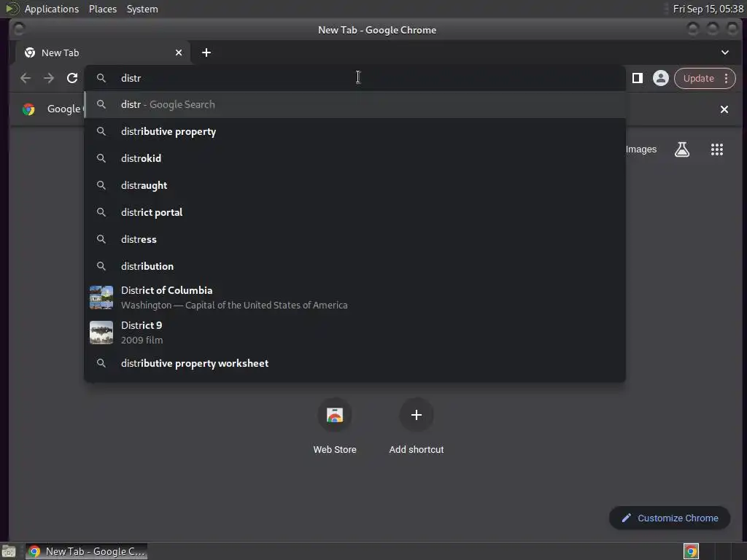This screenshot has width=747, height=560.
Task: Choose the 'distress' suggestion
Action: coord(355,239)
